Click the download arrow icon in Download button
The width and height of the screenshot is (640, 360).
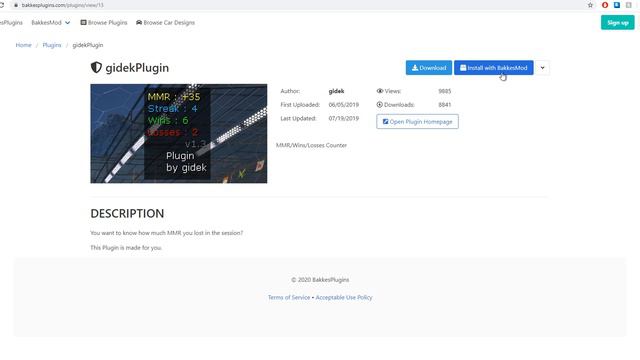[x=415, y=68]
